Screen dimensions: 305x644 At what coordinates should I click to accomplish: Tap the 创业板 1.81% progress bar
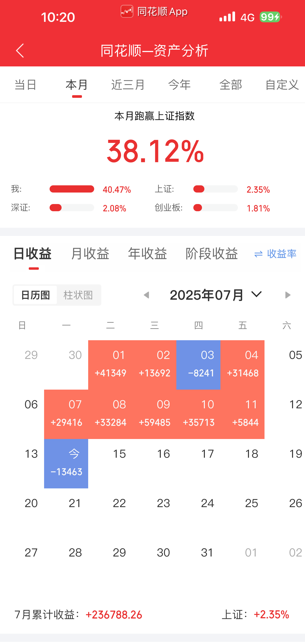click(215, 208)
